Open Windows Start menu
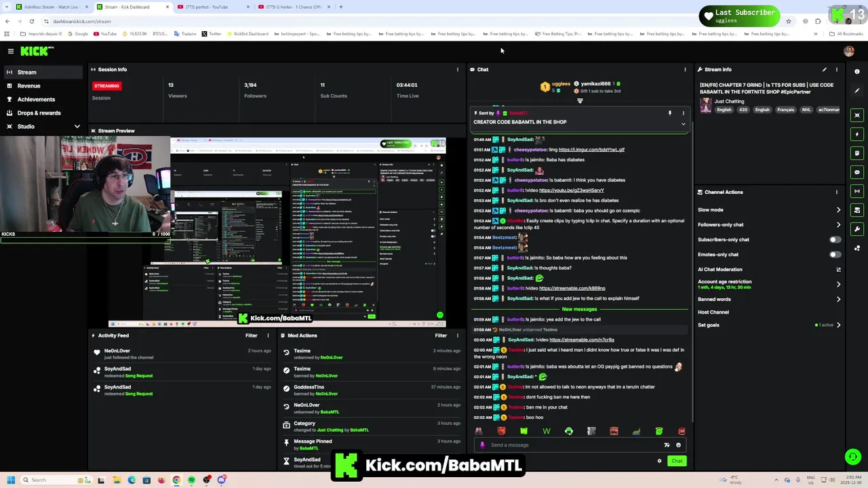This screenshot has height=488, width=868. 10,480
